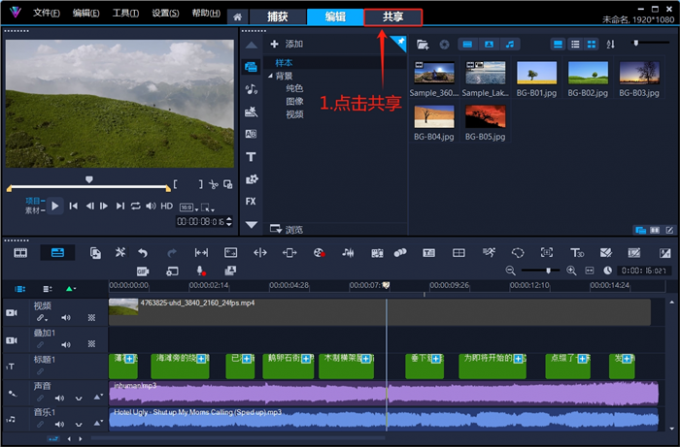Open the title (T) panel icon
680x447 pixels.
tap(251, 157)
